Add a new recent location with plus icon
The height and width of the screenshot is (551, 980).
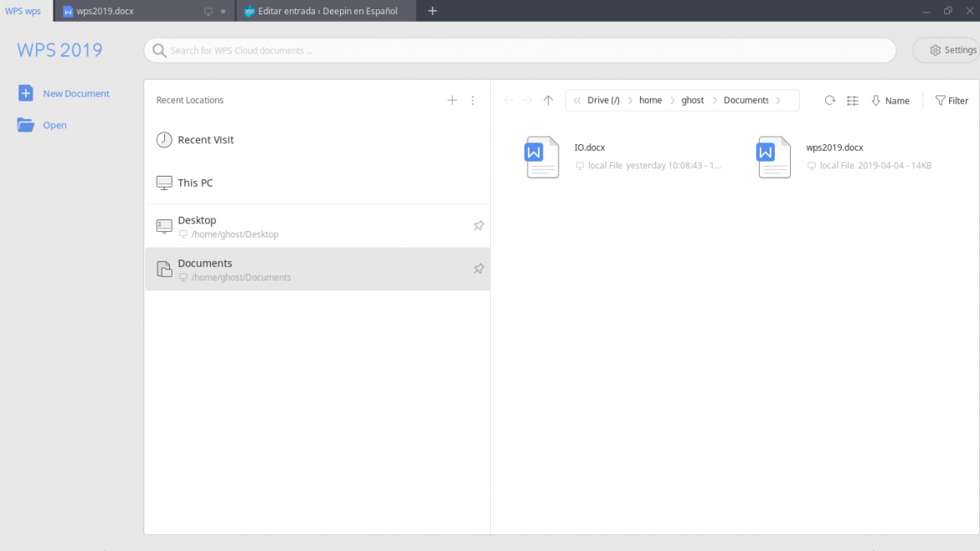point(451,100)
